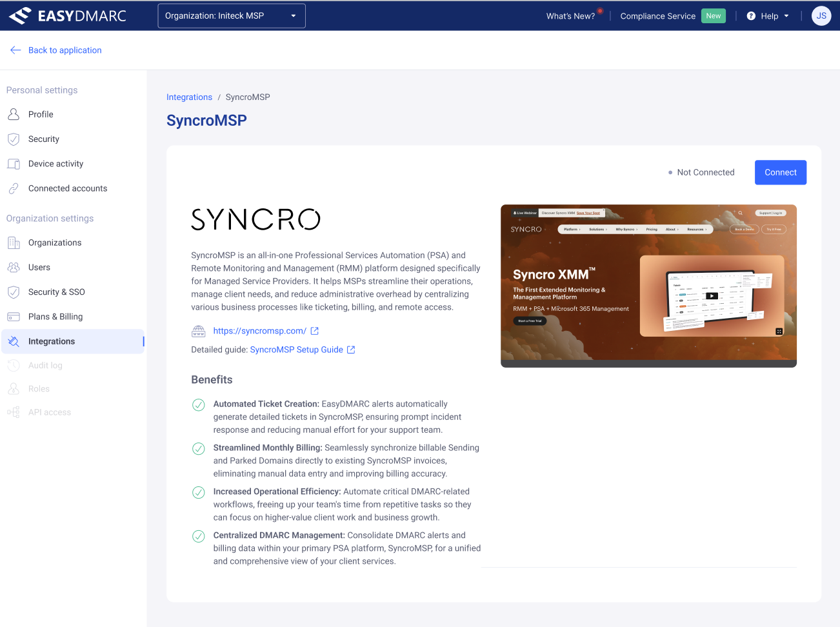Screen dimensions: 840x627
Task: Open Users settings
Action: coord(39,267)
